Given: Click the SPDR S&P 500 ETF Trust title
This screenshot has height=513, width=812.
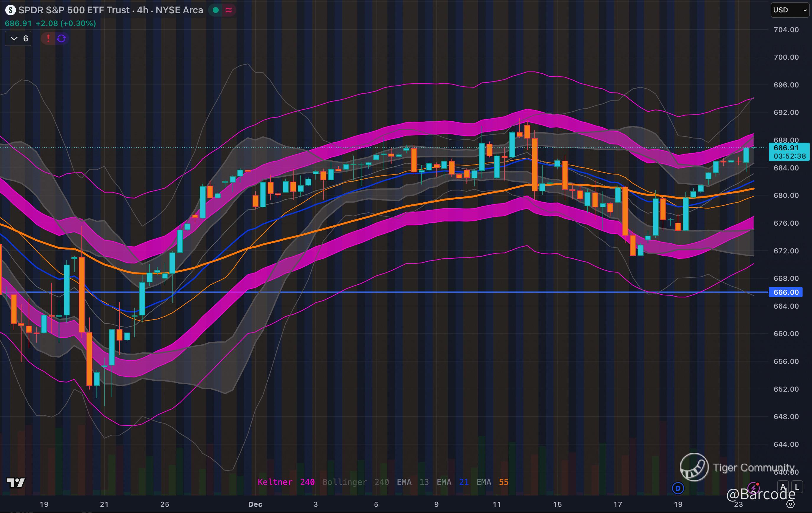Looking at the screenshot, I should pos(74,10).
